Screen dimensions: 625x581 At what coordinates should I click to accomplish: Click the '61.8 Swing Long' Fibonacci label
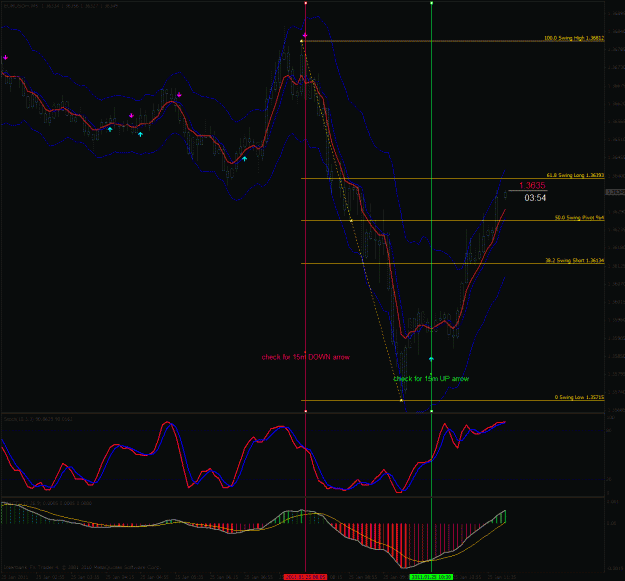[575, 175]
